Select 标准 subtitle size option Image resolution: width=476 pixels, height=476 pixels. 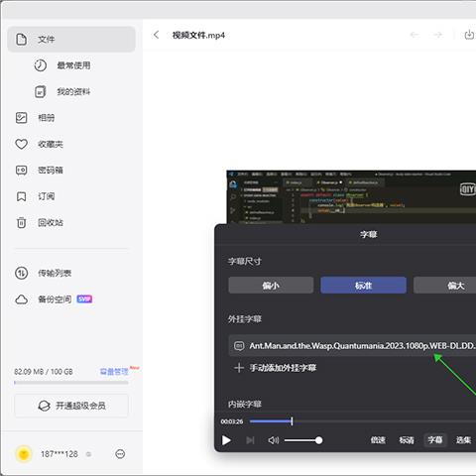coord(363,286)
